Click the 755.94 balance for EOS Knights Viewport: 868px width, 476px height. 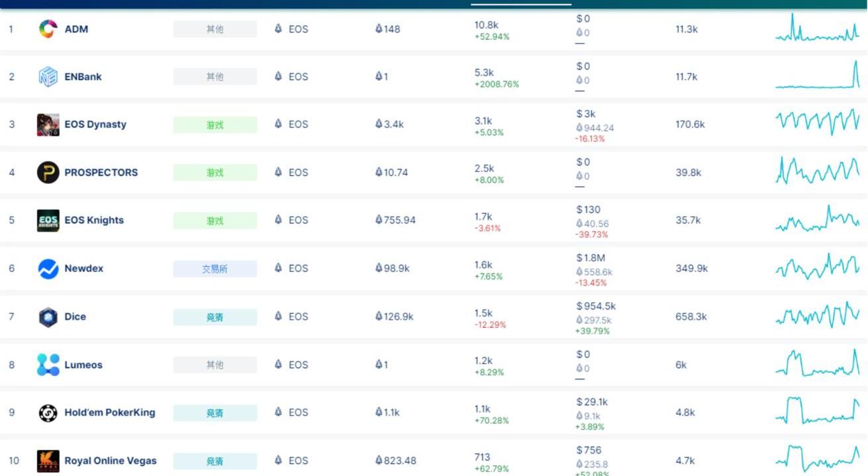[x=400, y=220]
